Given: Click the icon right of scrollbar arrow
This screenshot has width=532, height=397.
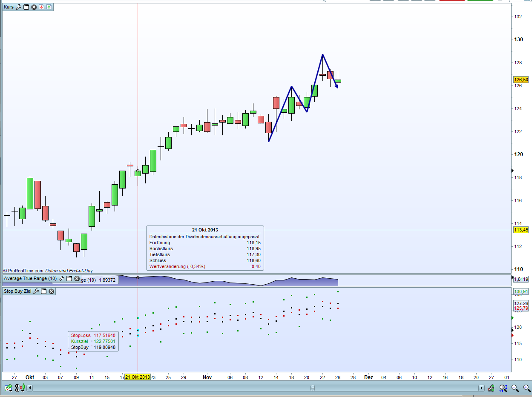Looking at the screenshot, I should tap(492, 388).
